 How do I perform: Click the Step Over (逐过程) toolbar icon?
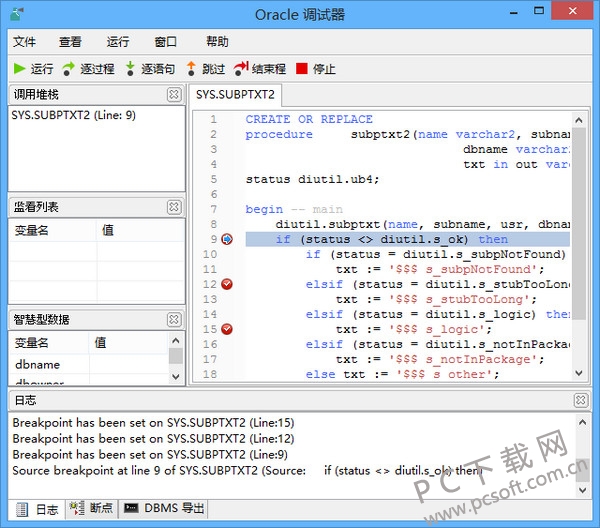point(68,69)
